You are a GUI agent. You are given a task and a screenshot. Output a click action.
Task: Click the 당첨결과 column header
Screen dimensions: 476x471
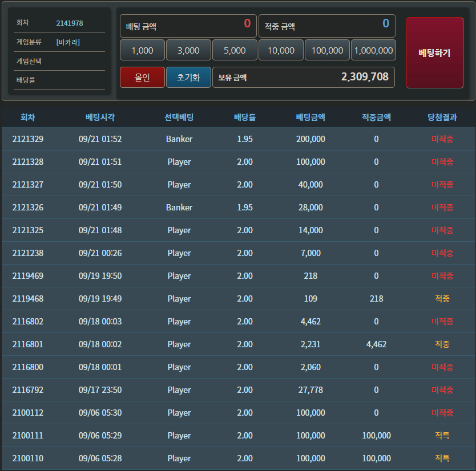tap(442, 117)
